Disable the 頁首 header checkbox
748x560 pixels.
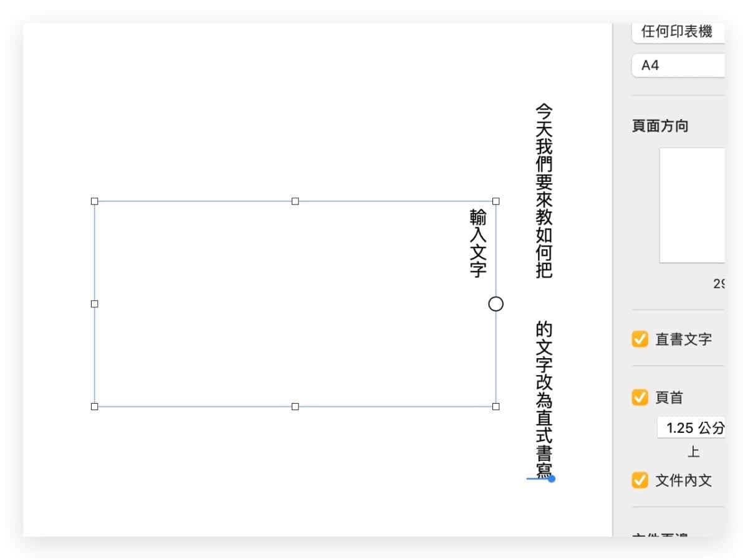pyautogui.click(x=640, y=397)
